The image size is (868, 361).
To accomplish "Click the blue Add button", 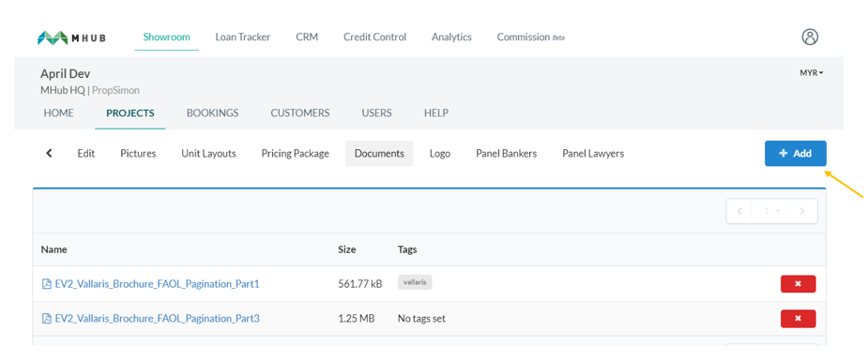I will pos(796,154).
